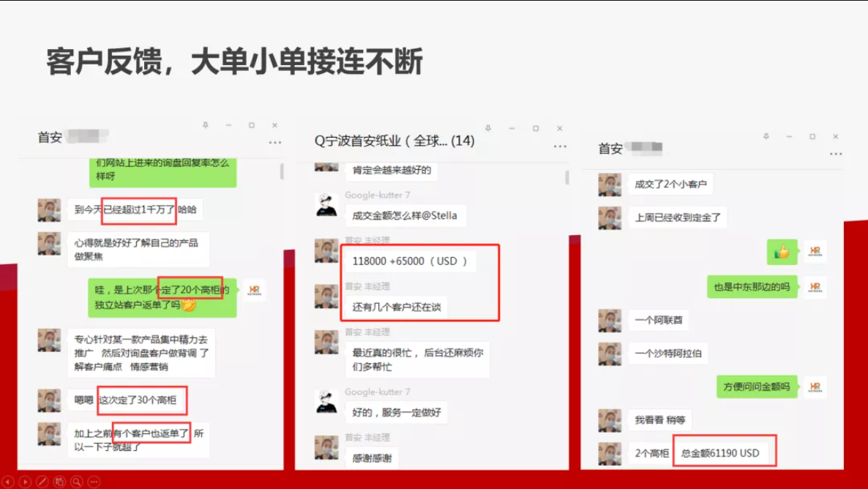Screen dimensions: 868x489
Task: Open the pen pointer tool
Action: [x=42, y=482]
